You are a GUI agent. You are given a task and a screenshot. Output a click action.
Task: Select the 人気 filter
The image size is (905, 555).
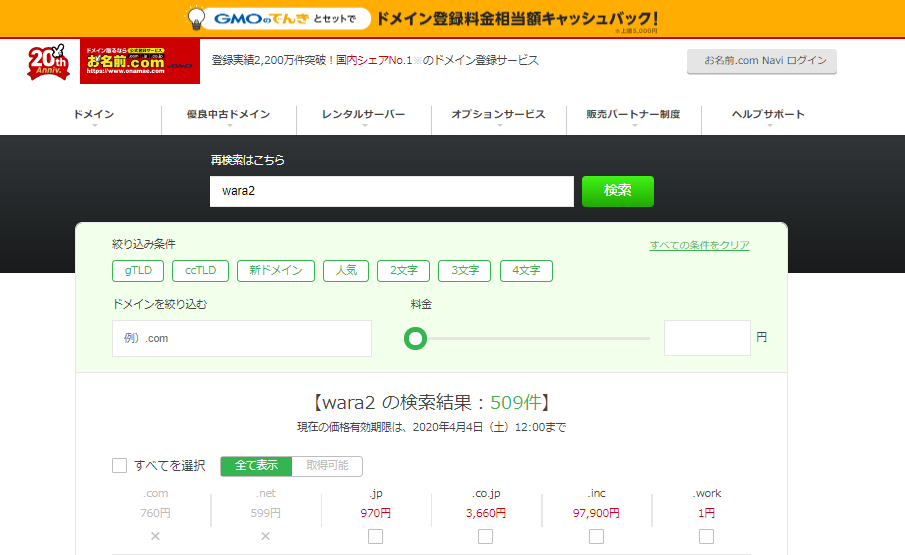point(346,271)
